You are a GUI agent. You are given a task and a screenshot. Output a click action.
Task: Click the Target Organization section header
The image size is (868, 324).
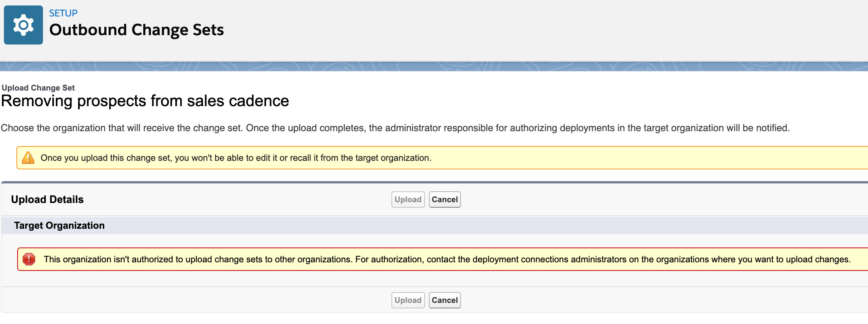(x=59, y=226)
